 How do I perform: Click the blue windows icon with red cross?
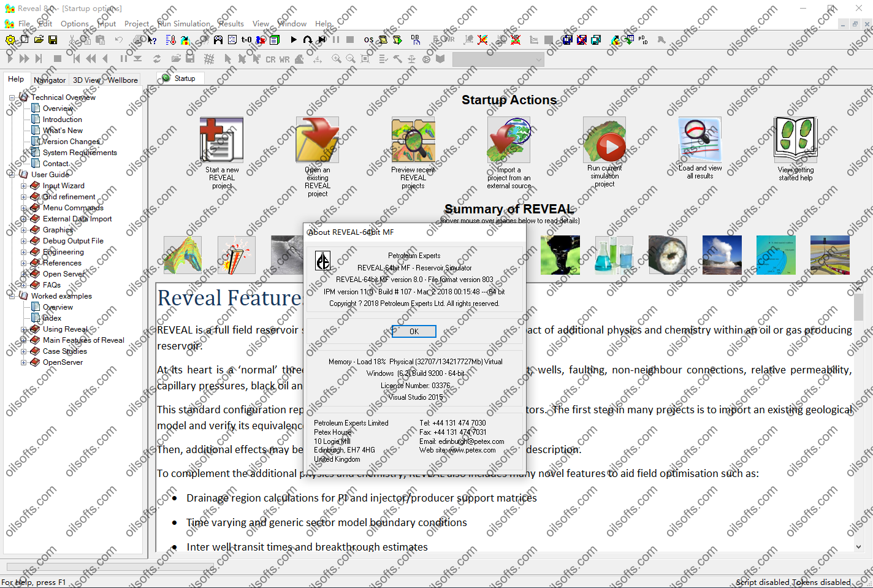click(x=581, y=40)
